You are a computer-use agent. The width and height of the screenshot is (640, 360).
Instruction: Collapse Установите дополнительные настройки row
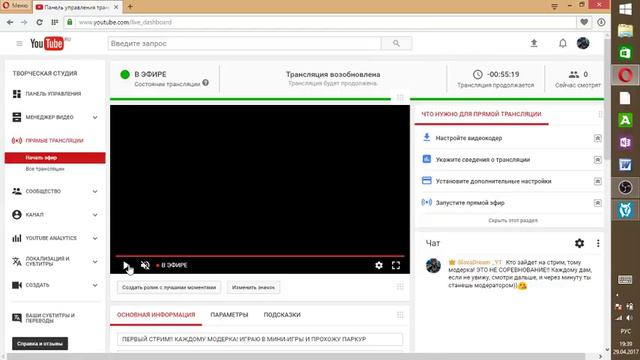598,181
